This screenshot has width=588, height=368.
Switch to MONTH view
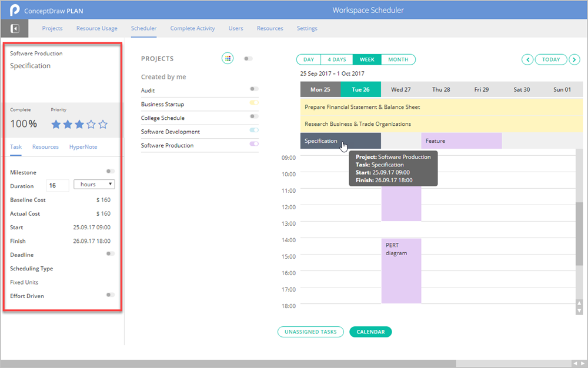(398, 59)
